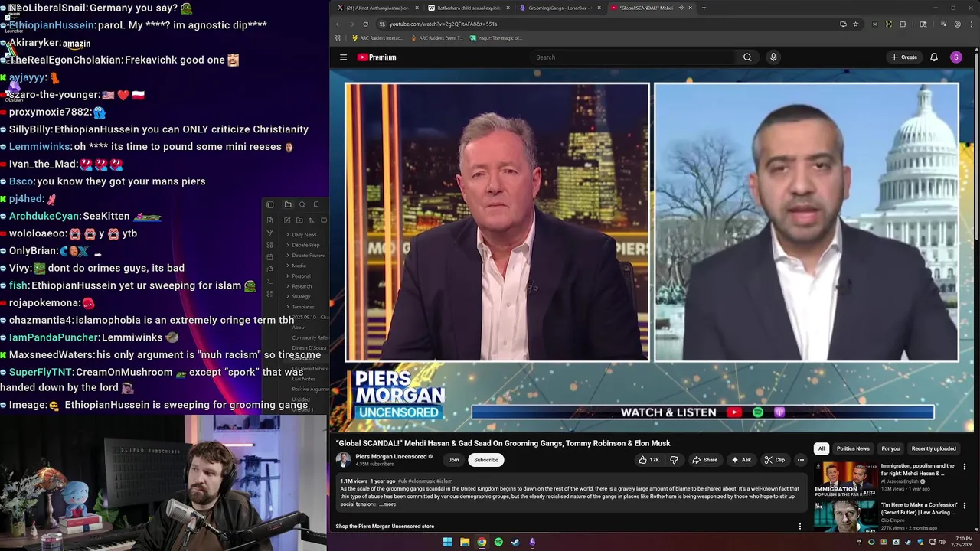
Task: Open Imgur bookmark in bookmarks bar
Action: 496,38
